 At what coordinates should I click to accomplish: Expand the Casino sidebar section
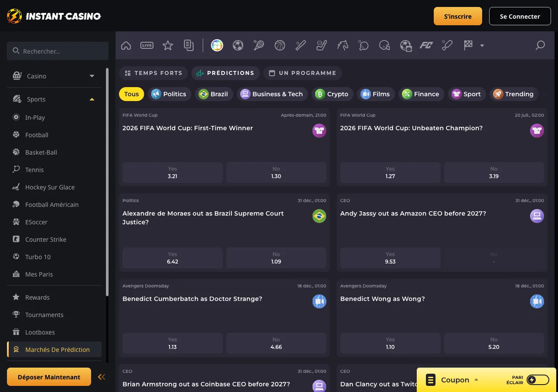click(54, 76)
